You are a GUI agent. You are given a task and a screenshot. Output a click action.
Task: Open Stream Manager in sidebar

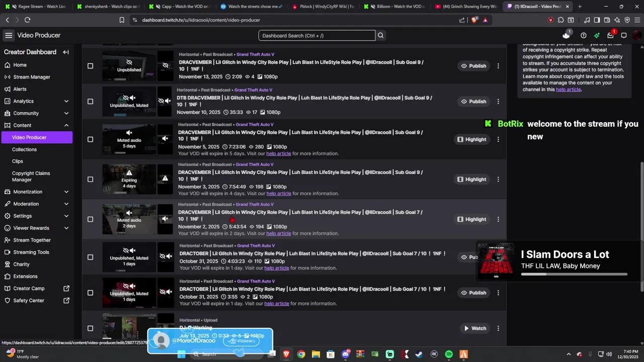36,77
